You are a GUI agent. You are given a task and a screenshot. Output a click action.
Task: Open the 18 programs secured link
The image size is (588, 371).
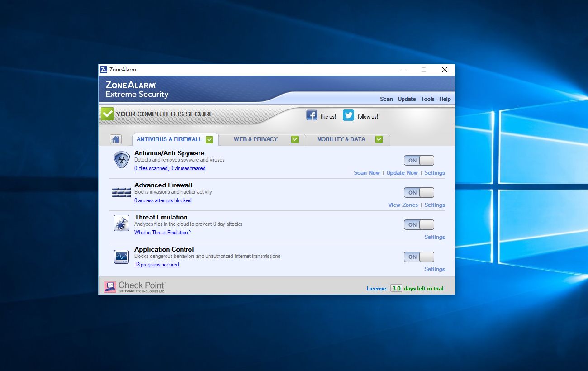pyautogui.click(x=156, y=265)
